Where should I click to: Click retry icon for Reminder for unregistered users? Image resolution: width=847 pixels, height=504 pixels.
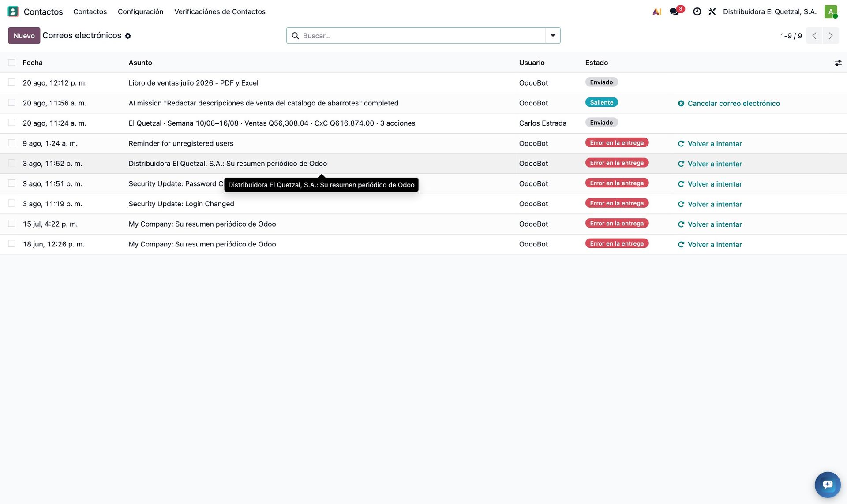pos(681,144)
